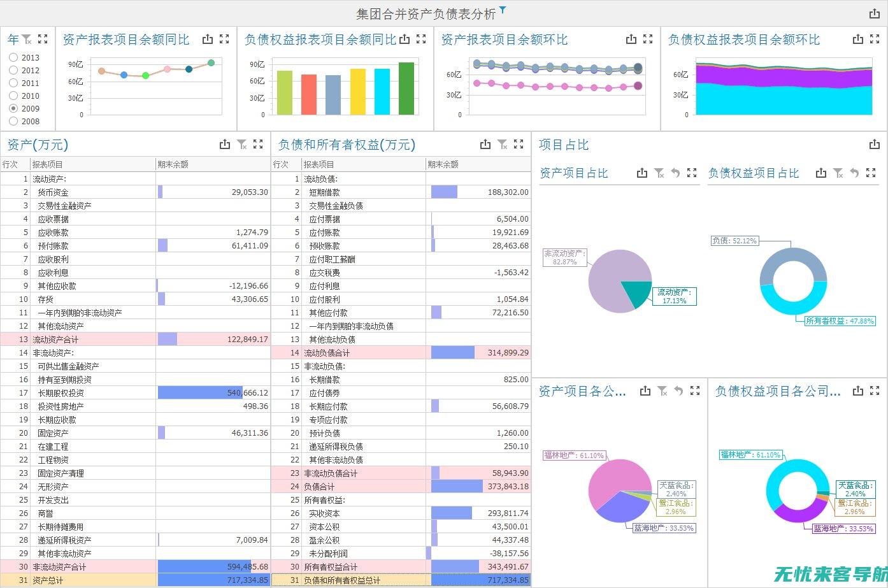Select year 2009 radio button
This screenshot has height=588, width=888.
[13, 108]
